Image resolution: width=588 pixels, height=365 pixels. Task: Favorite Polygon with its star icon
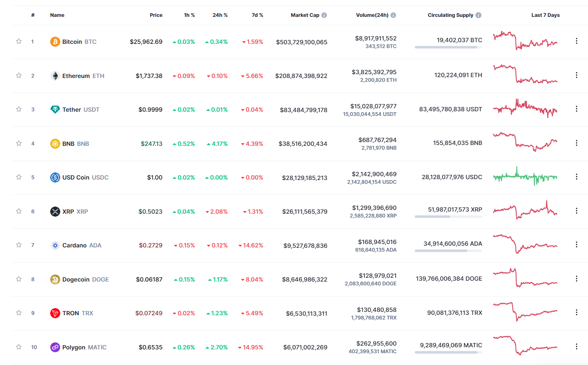(x=19, y=347)
